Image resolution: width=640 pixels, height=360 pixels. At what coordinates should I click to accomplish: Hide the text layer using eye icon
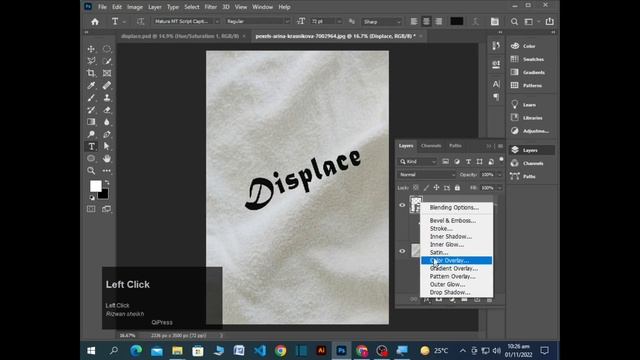coord(402,205)
